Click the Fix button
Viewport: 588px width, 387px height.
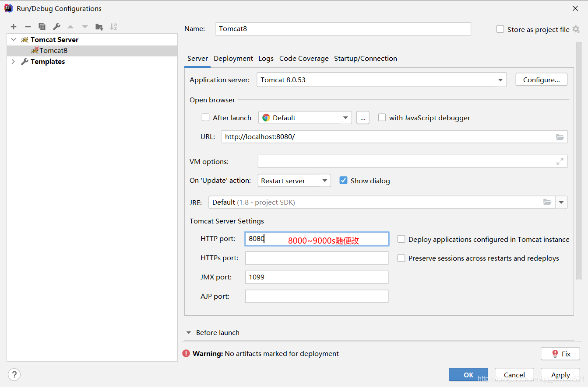560,354
